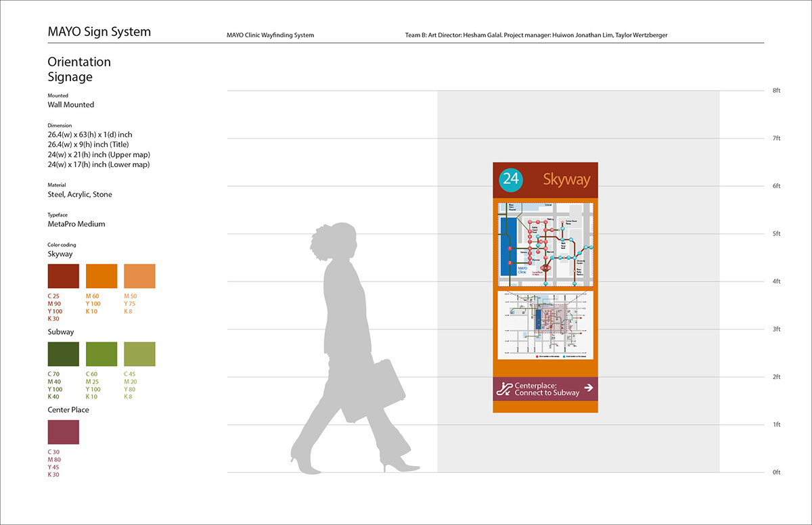Image resolution: width=812 pixels, height=525 pixels.
Task: Click the '24(w) x 21(h) inch (Upper map)' line
Action: point(99,155)
